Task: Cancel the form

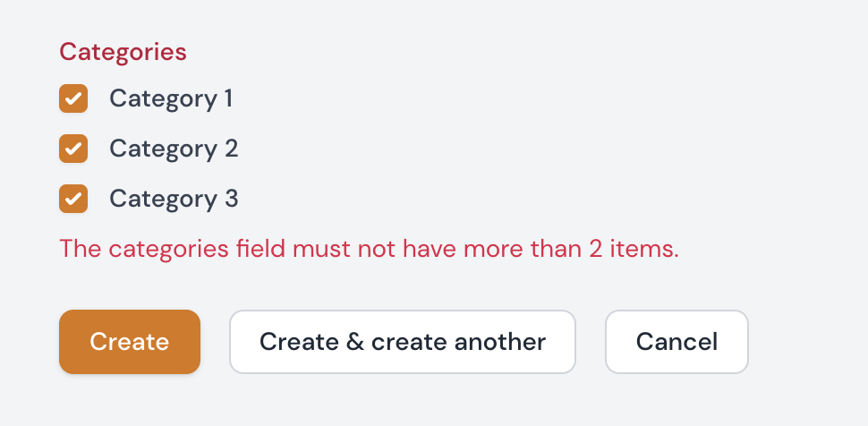Action: pos(677,342)
